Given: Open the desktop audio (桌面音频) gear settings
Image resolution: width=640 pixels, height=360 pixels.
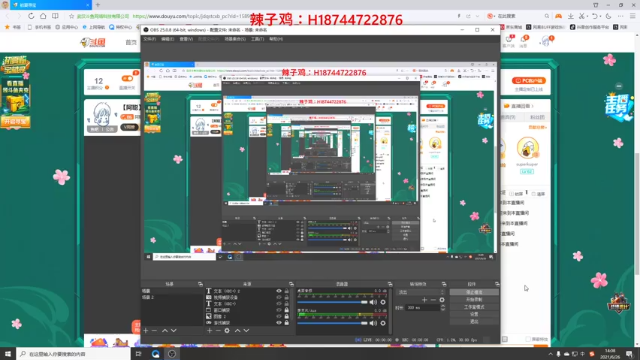Looking at the screenshot, I should (x=383, y=302).
